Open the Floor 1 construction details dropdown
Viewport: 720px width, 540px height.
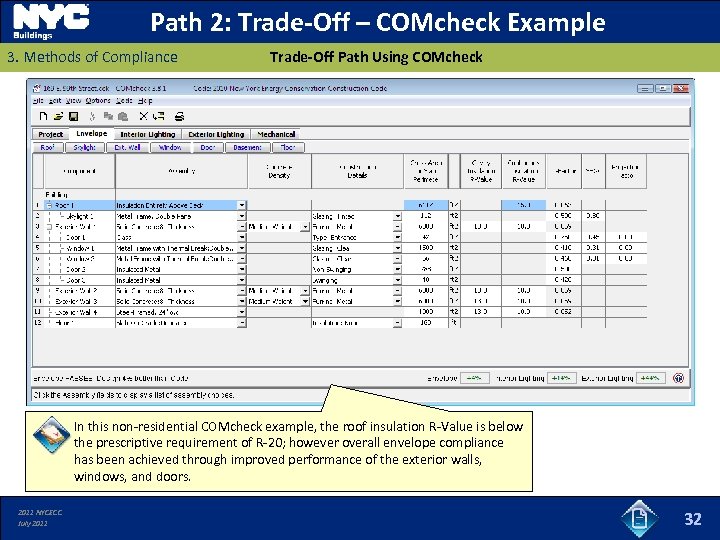pyautogui.click(x=398, y=323)
